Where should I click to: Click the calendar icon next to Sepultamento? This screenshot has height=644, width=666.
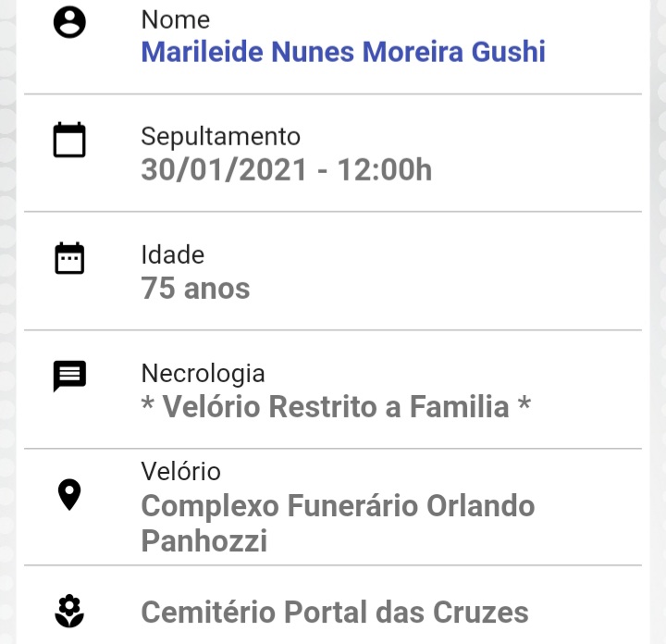click(69, 140)
